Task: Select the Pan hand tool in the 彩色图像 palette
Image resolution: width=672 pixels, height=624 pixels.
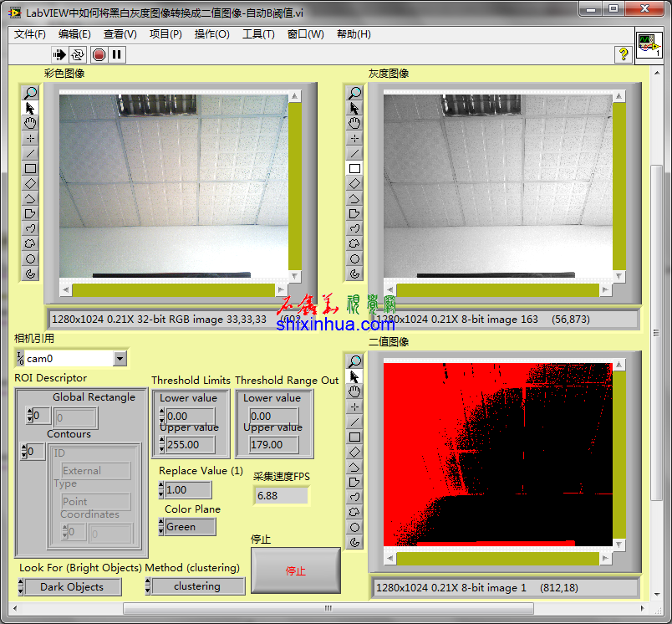Action: [x=30, y=123]
